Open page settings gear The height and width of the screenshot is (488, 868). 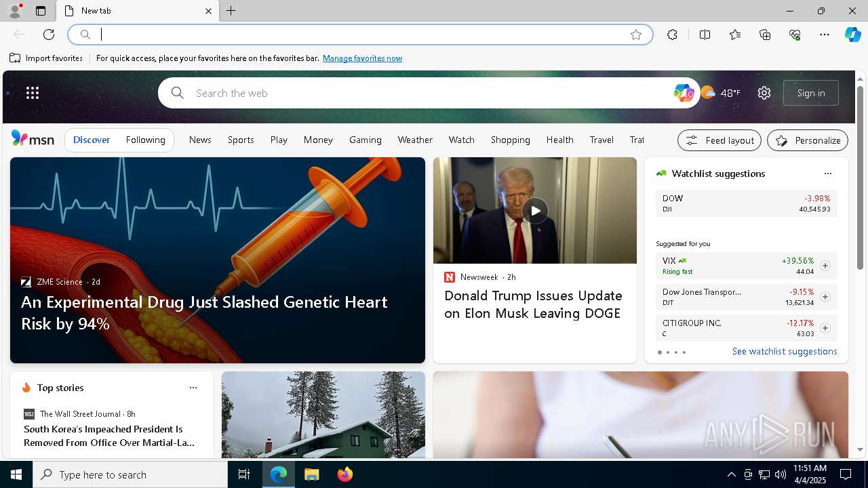tap(764, 93)
